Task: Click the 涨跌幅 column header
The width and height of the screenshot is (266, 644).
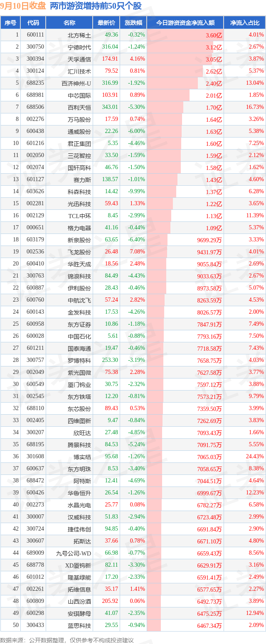Action: [133, 23]
